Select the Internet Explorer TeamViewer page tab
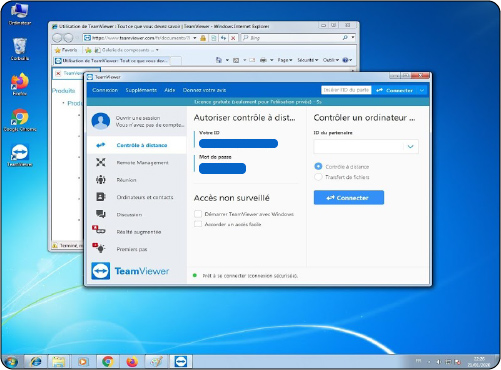 (x=112, y=61)
